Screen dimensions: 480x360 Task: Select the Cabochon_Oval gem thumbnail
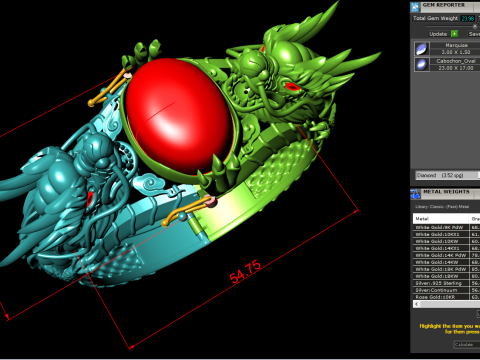click(x=422, y=64)
